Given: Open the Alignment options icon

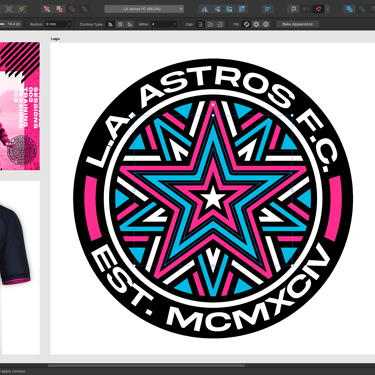Looking at the screenshot, I should click(x=267, y=9).
